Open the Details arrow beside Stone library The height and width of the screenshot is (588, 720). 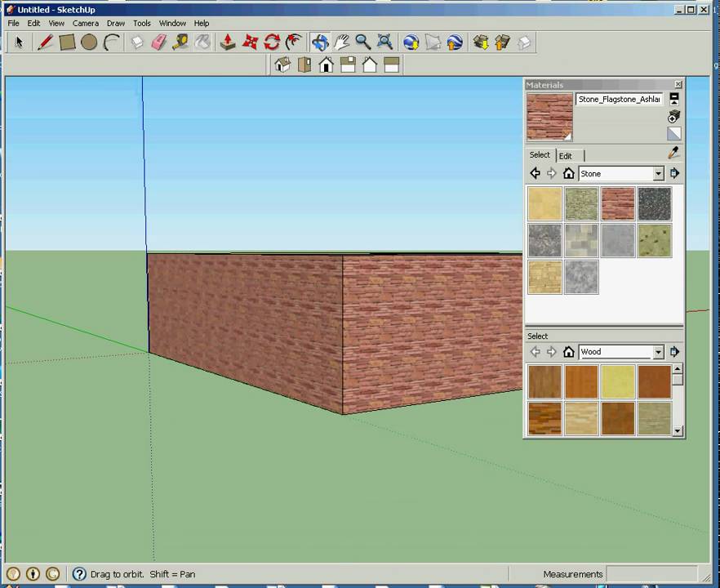tap(674, 173)
